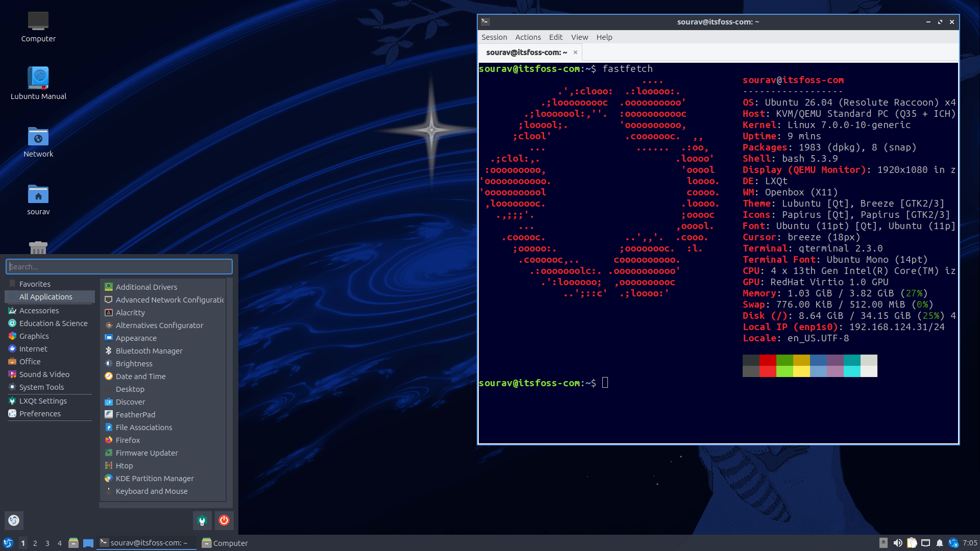Select the sourav@itsfoss-com terminal tab
980x551 pixels.
(526, 52)
